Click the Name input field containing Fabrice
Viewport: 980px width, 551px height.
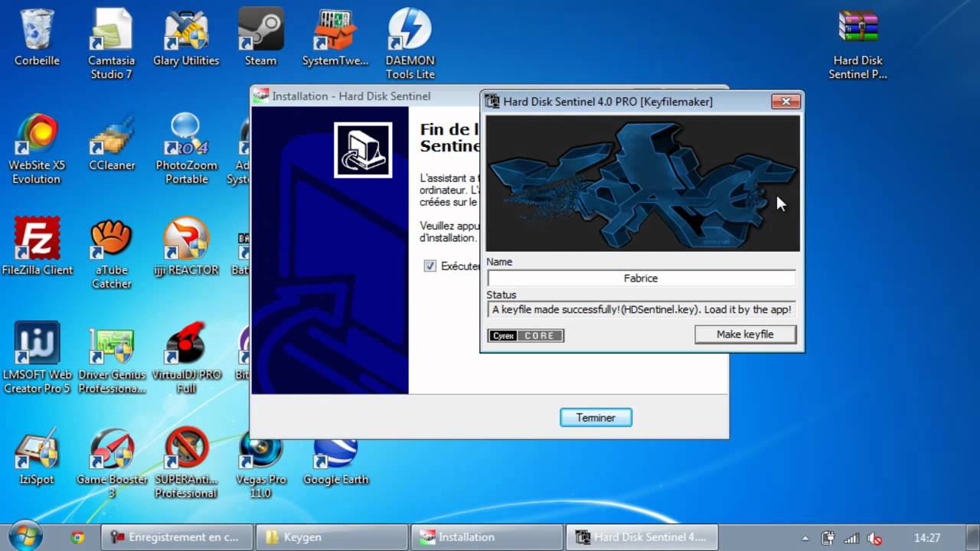point(642,279)
